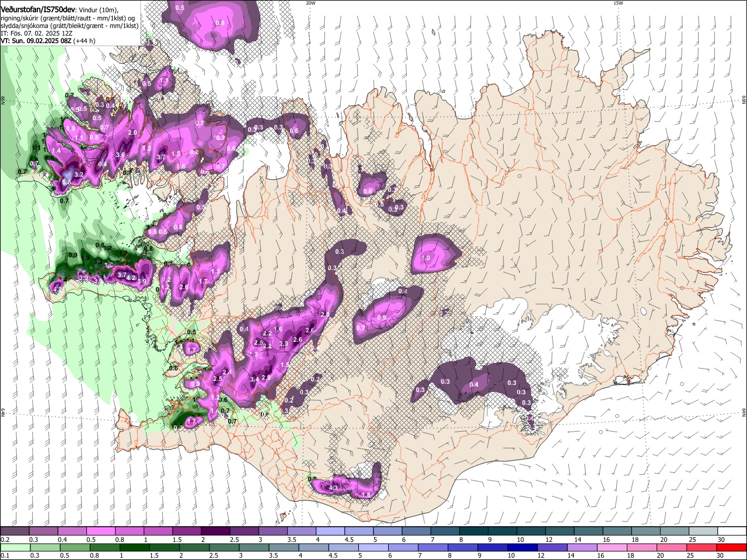Image resolution: width=747 pixels, height=560 pixels.
Task: Click the lower legend swatch between 14 and 16
Action: coord(582,548)
